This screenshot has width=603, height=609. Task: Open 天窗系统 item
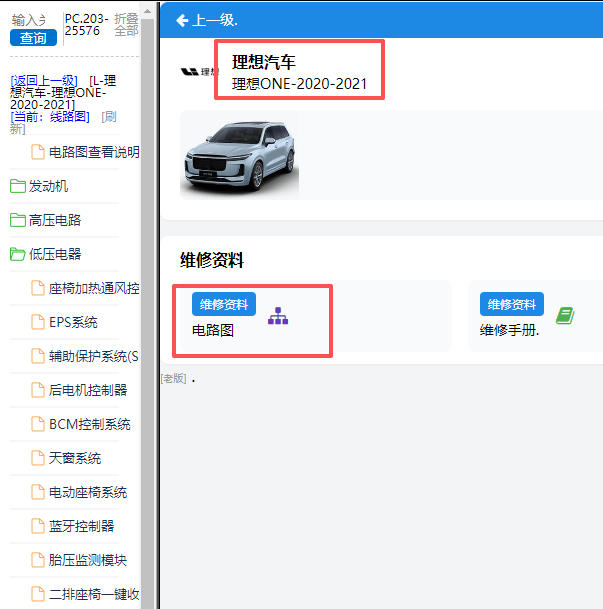pyautogui.click(x=75, y=458)
